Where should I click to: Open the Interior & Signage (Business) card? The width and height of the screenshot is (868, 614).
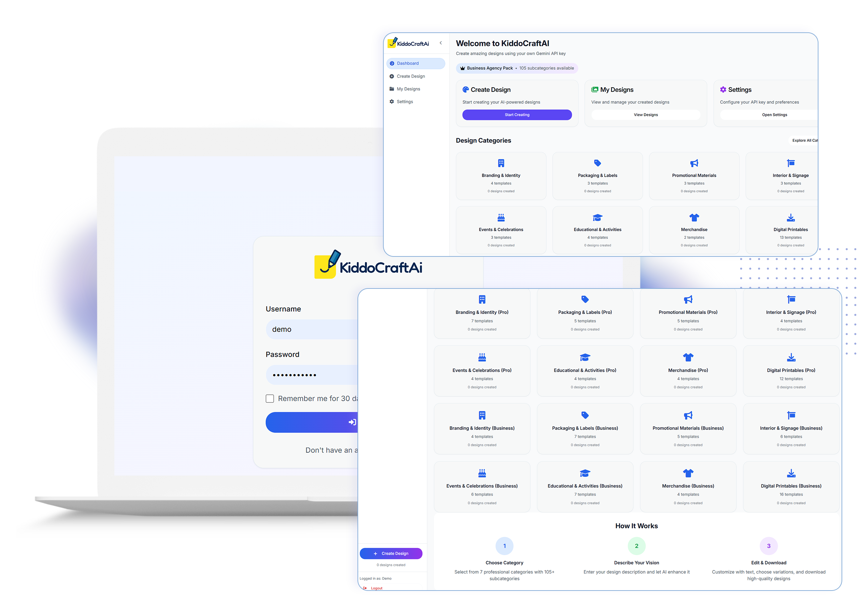[791, 429]
